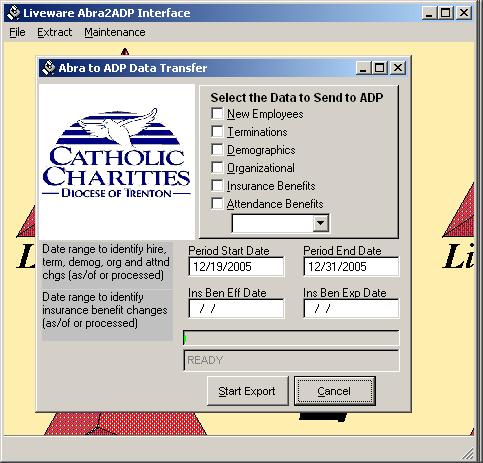Click the Period Start Date field
This screenshot has height=463, width=483.
click(236, 266)
